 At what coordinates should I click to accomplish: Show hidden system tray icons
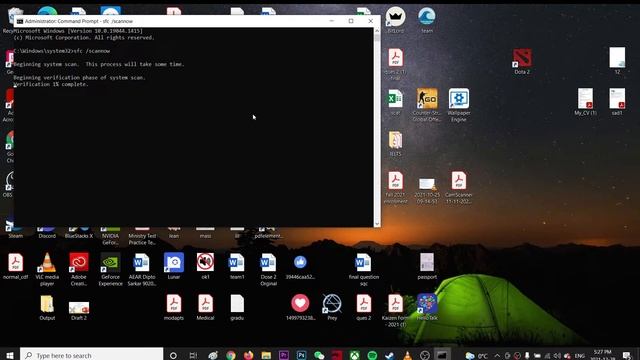[497, 356]
